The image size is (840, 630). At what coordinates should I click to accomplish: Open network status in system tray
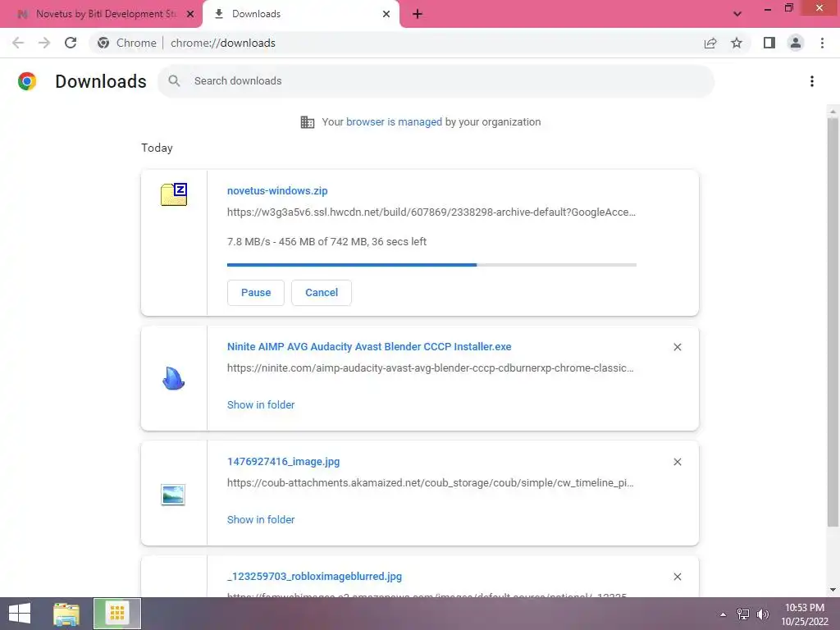point(743,614)
